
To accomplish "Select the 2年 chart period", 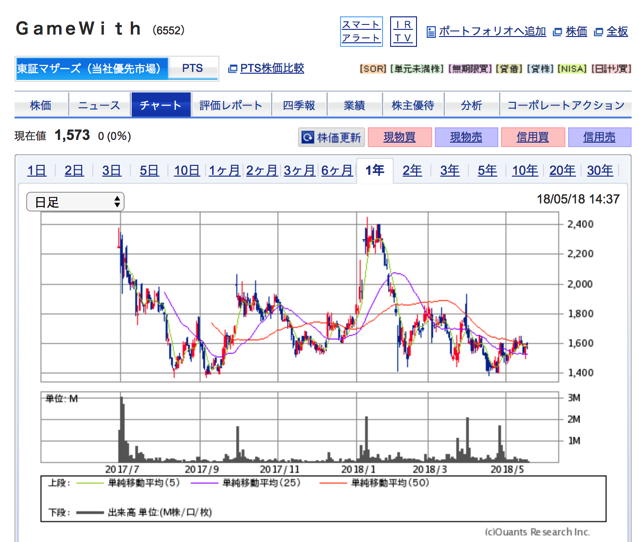I will click(x=412, y=170).
